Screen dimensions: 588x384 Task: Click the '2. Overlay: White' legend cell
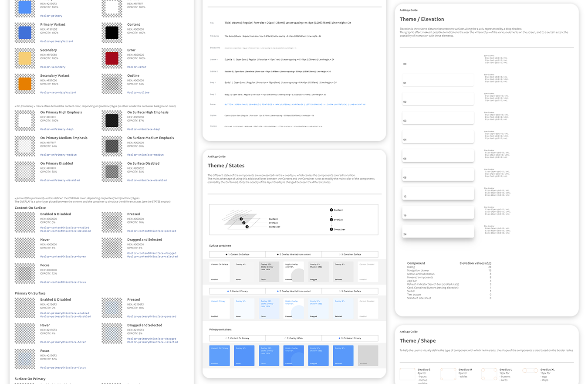point(294,338)
